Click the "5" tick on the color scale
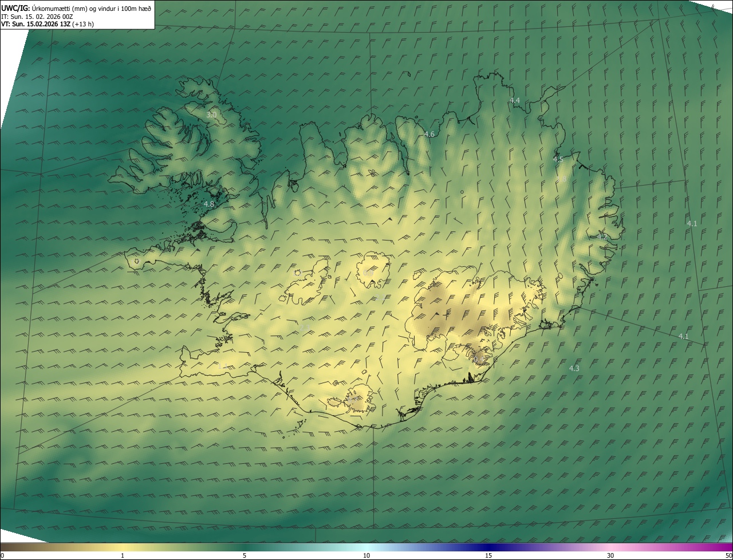This screenshot has height=560, width=733. [x=245, y=555]
